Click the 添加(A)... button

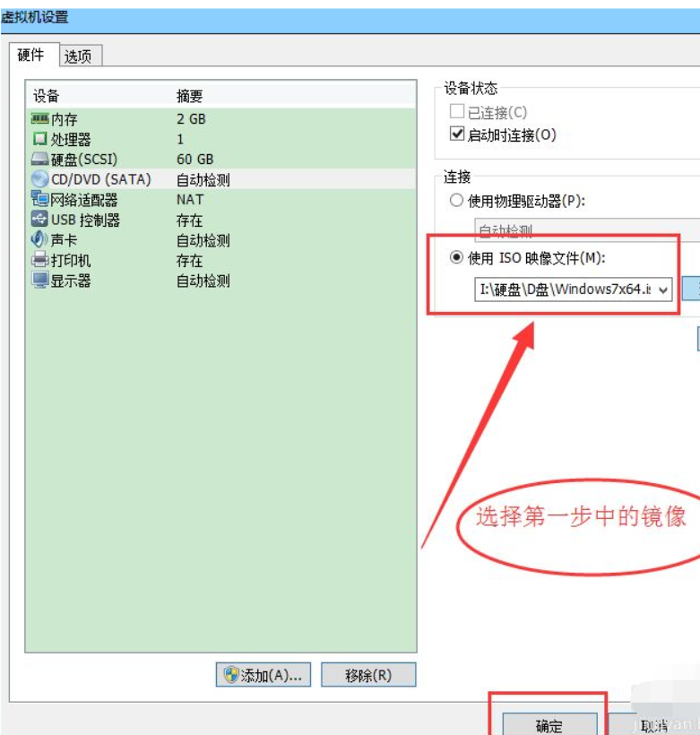coord(264,675)
